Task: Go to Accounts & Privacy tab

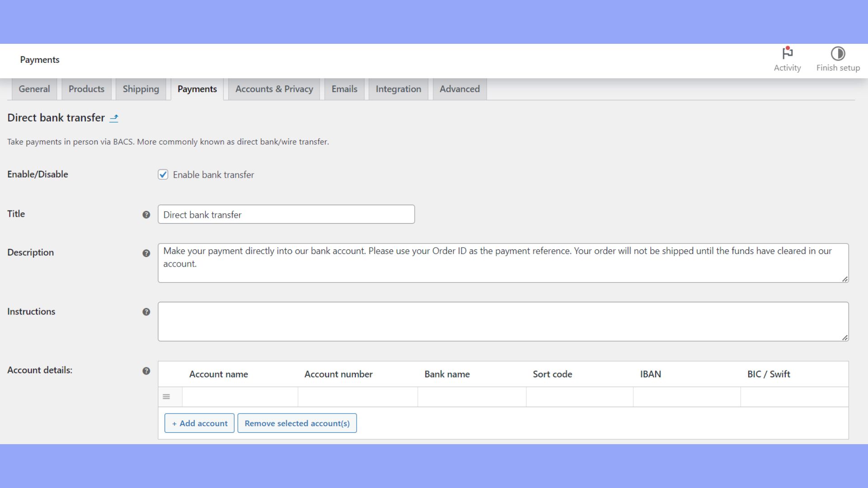Action: tap(274, 89)
